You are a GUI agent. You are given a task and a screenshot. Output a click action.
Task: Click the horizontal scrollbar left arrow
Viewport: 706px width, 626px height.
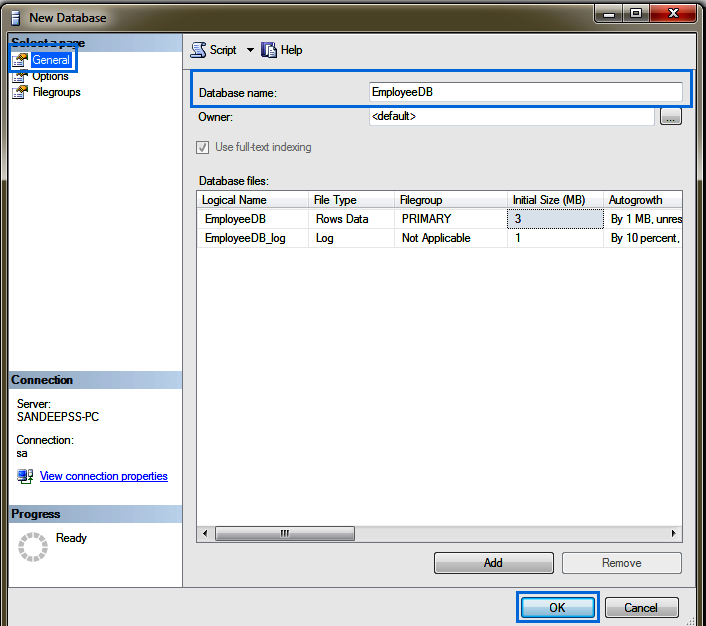point(205,534)
